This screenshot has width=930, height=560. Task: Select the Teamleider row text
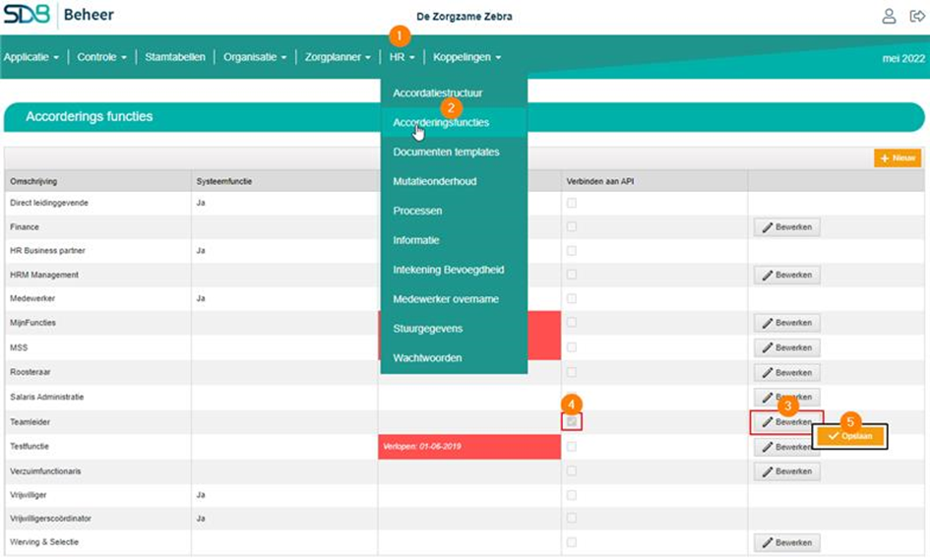click(x=31, y=422)
